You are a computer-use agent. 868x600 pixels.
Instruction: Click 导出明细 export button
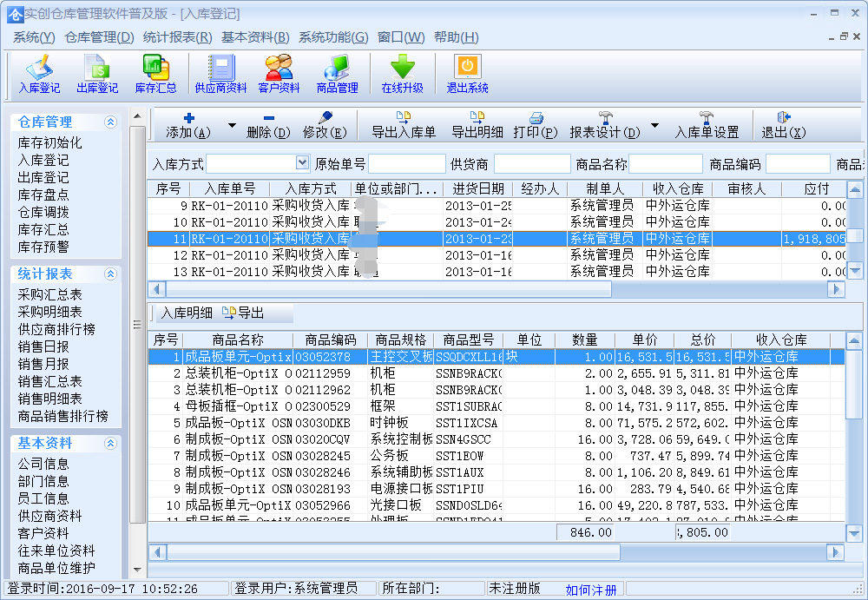pyautogui.click(x=477, y=126)
